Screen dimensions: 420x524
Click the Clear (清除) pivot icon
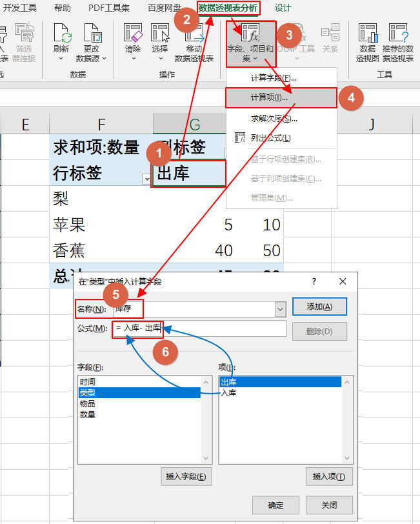pyautogui.click(x=133, y=33)
